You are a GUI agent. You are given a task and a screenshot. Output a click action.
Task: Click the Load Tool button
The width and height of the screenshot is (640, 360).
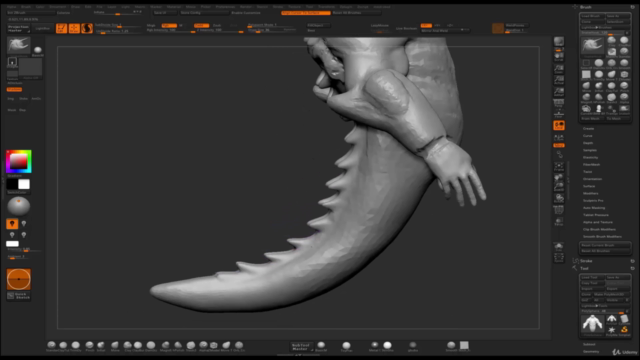point(592,277)
